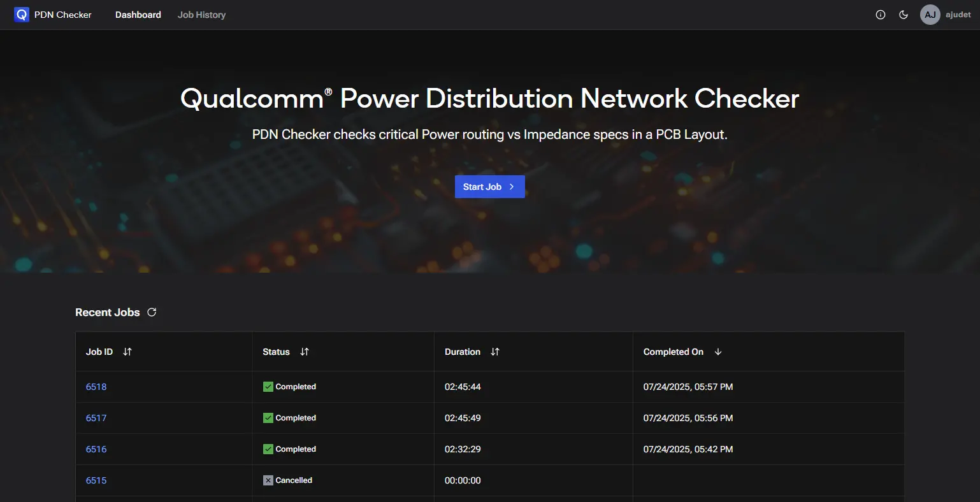The width and height of the screenshot is (980, 502).
Task: Open the AJ user avatar
Action: 930,15
